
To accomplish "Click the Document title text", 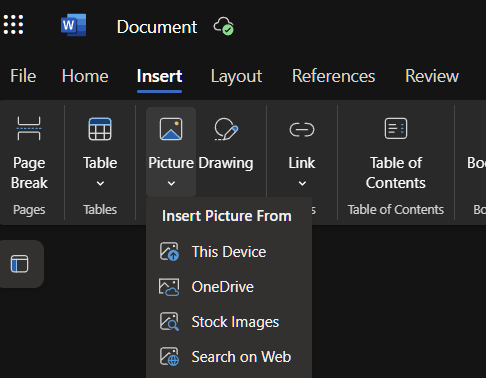I will coord(157,27).
